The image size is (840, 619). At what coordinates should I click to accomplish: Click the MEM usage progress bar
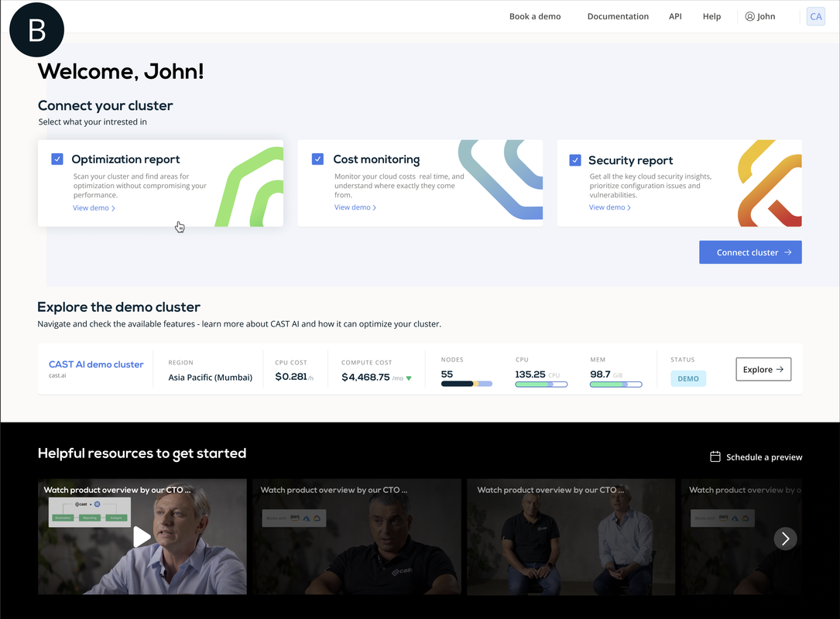[615, 384]
